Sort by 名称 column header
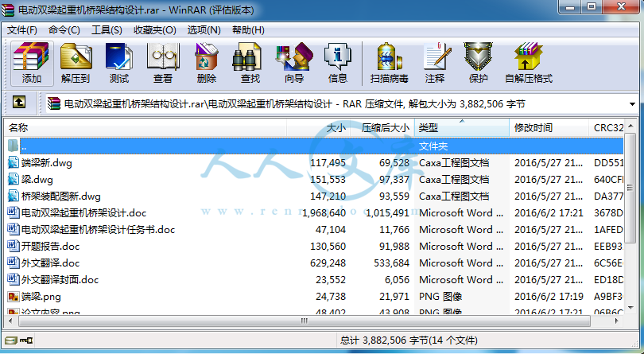Image resolution: width=644 pixels, height=354 pixels. [145, 128]
